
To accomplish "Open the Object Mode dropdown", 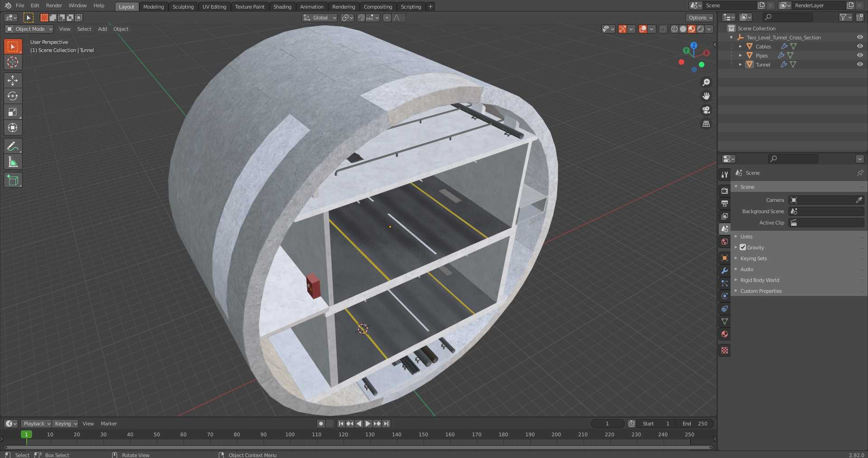I will pyautogui.click(x=29, y=29).
